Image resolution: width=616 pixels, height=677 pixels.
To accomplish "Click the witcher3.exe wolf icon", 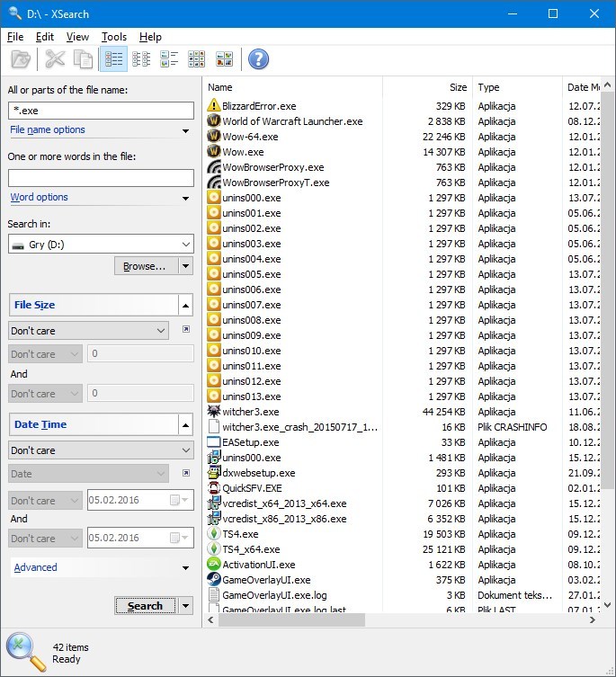I will (x=214, y=411).
